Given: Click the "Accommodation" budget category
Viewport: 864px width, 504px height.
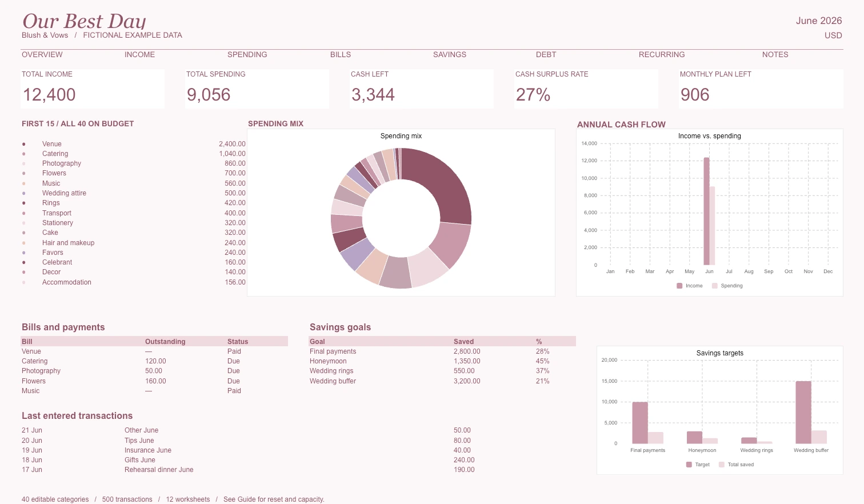Looking at the screenshot, I should click(67, 282).
